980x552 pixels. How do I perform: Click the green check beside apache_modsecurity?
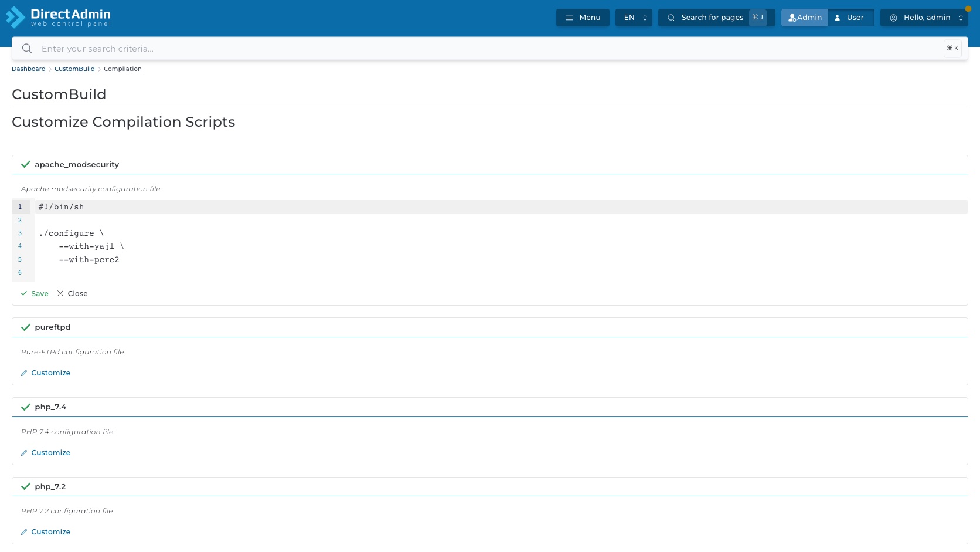click(26, 165)
